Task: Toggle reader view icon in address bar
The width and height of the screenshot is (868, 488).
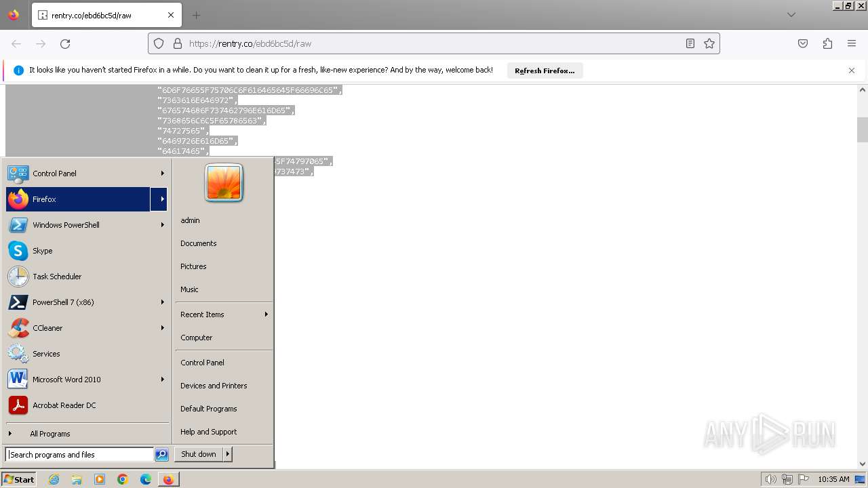Action: tap(690, 43)
